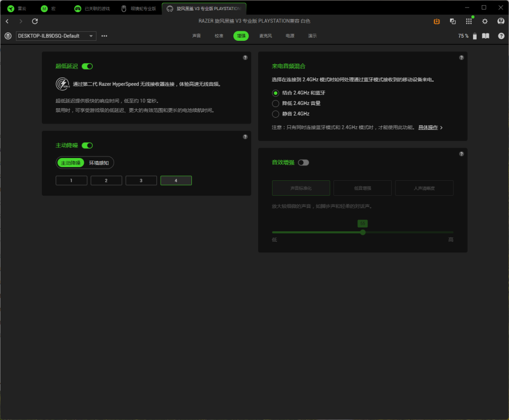Click the battery level icon

click(475, 36)
